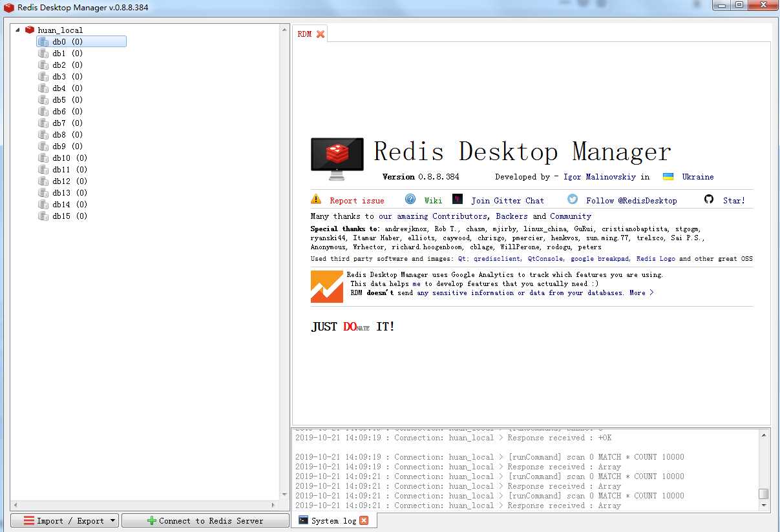Screen dimensions: 780x532
Task: Open the QtConsole link
Action: 546,259
